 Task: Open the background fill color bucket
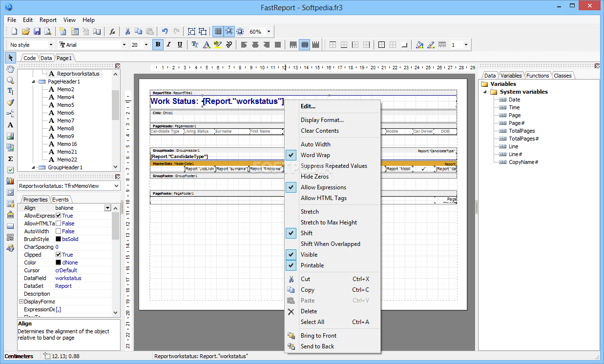coord(419,45)
